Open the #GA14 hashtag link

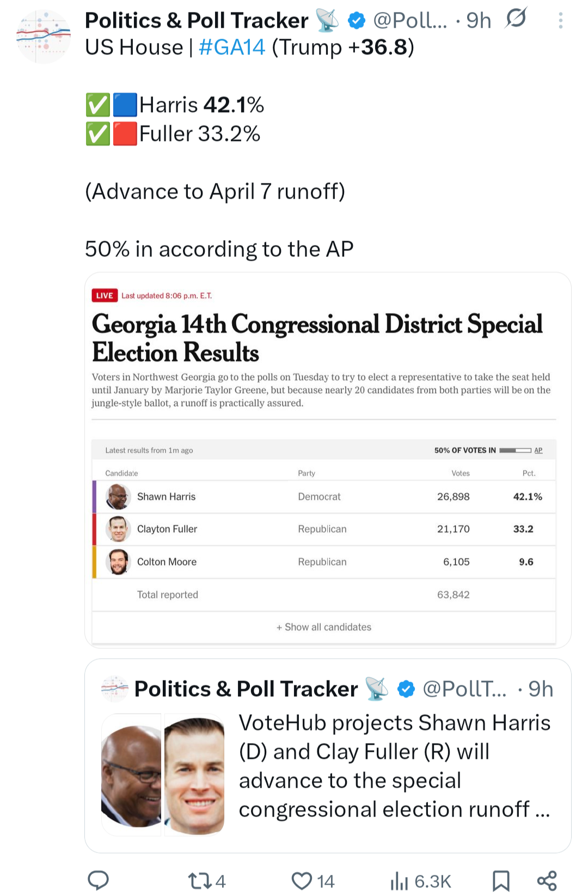tap(232, 47)
